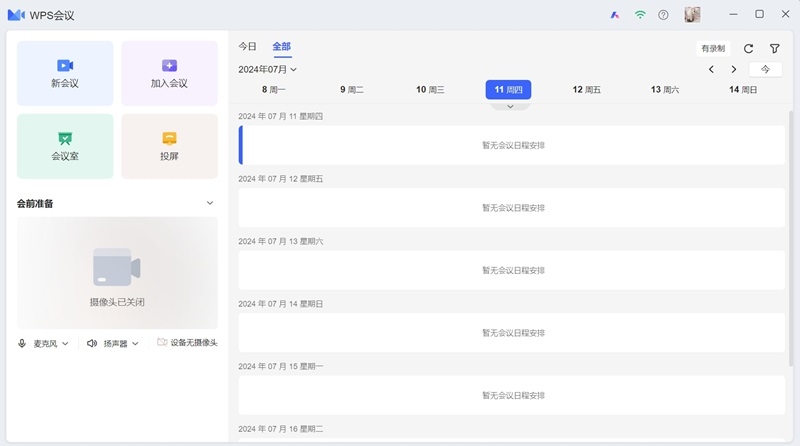Toggle the speaker (扬声器) icon
Image resolution: width=800 pixels, height=446 pixels.
click(x=92, y=343)
